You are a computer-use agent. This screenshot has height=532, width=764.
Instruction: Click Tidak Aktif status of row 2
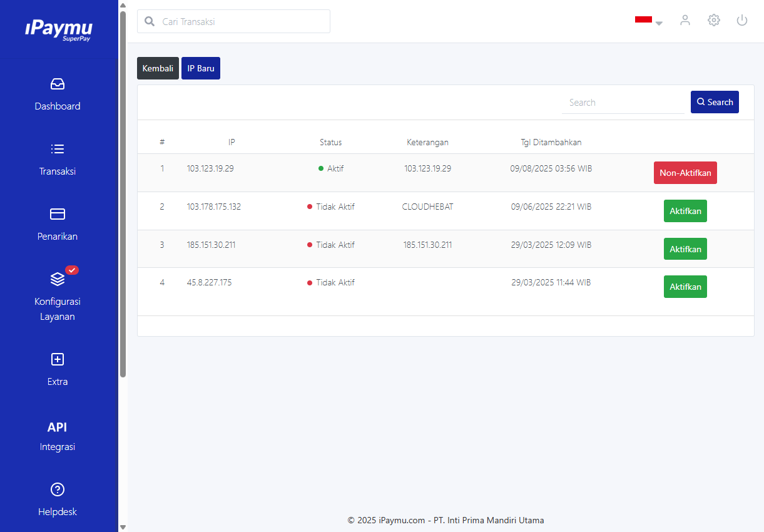click(331, 207)
